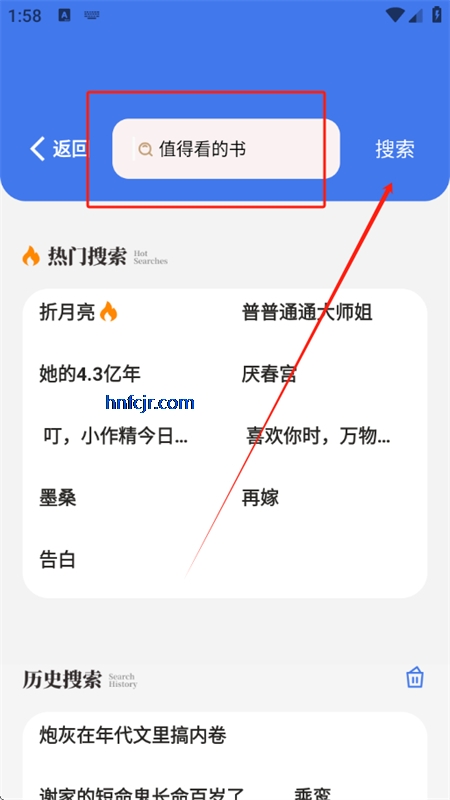Select hot search 墨桑
450x800 pixels.
coord(58,498)
